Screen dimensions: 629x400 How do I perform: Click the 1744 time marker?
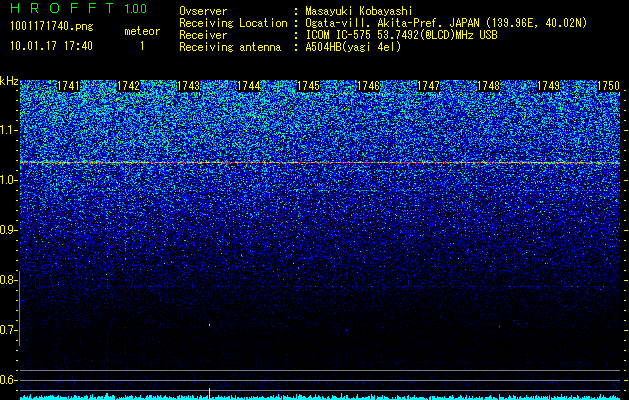point(248,86)
